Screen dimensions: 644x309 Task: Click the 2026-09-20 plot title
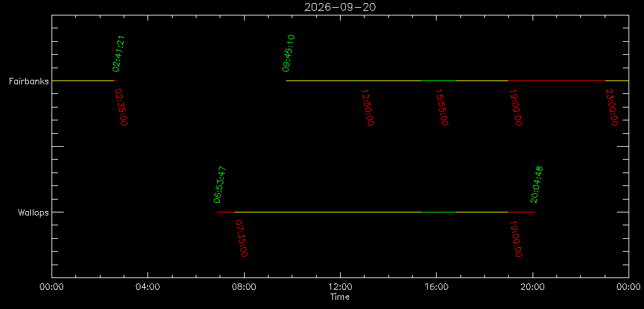tap(340, 7)
